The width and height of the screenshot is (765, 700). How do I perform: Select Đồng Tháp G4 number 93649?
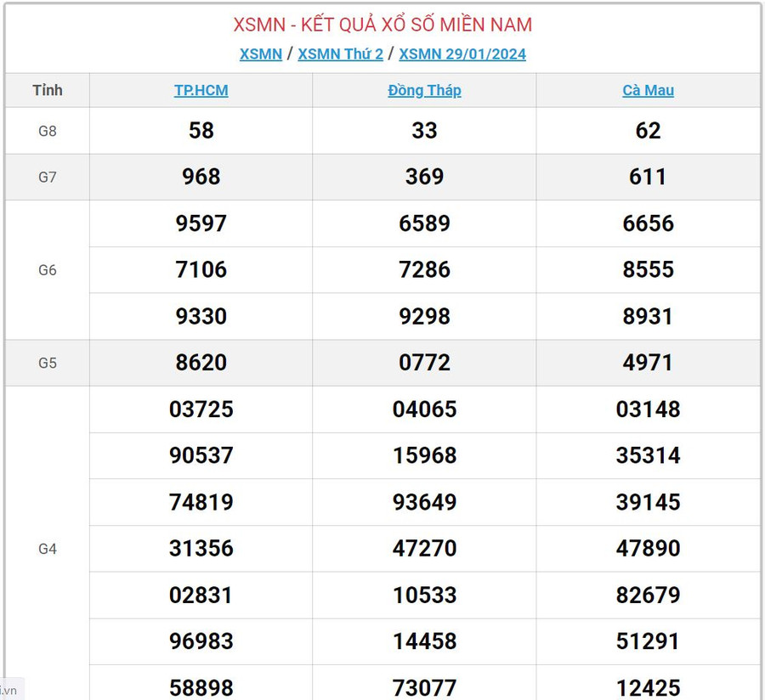424,502
